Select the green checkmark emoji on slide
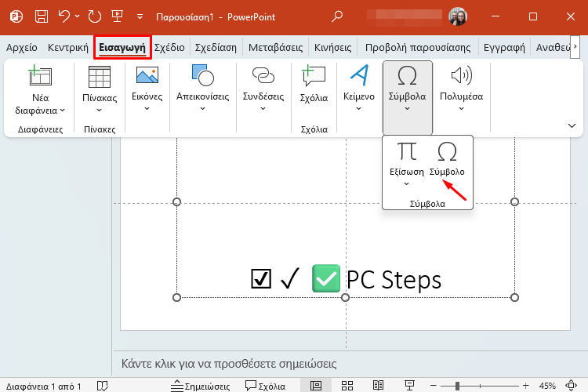Image resolution: width=588 pixels, height=392 pixels. point(326,278)
